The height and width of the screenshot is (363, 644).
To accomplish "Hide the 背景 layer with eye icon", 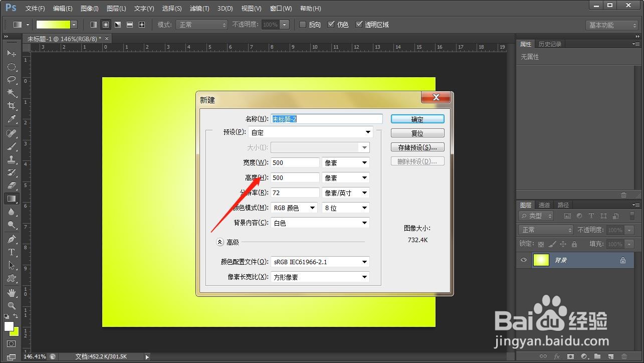I will 524,260.
